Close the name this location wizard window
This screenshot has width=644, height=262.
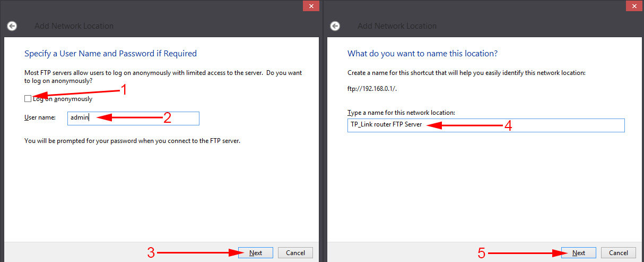633,6
